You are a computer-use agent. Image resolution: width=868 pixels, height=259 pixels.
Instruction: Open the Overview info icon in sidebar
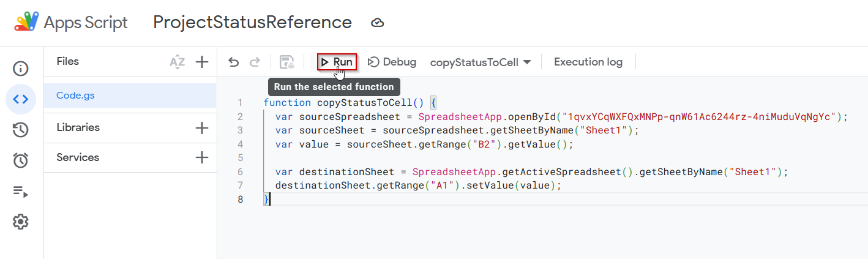pos(21,69)
